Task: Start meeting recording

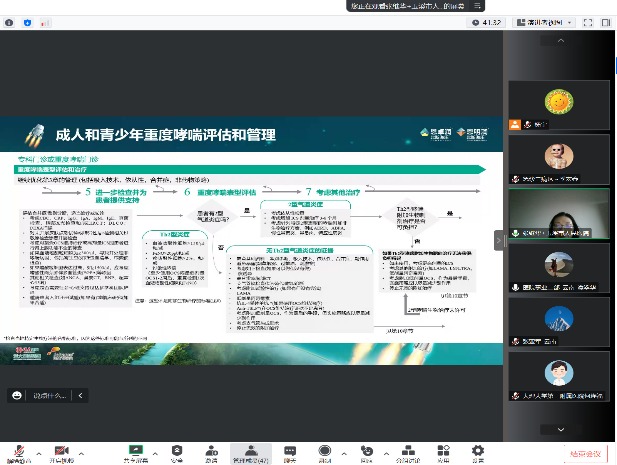Action: [325, 451]
